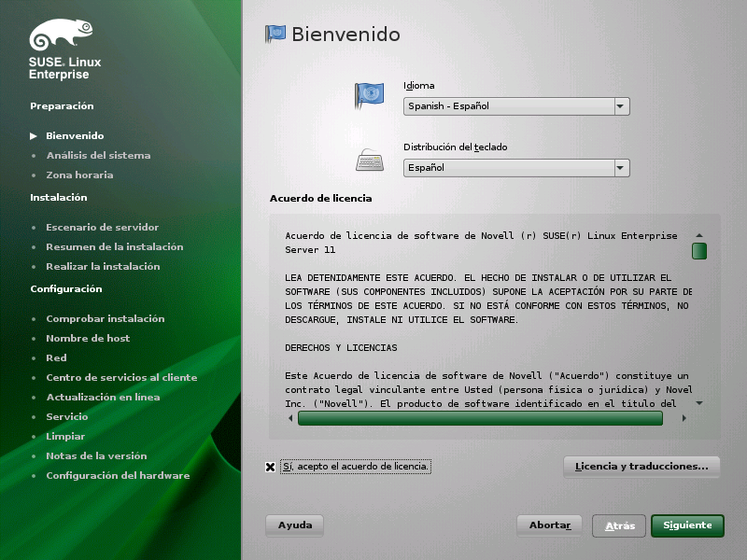Select Red step in sidebar
The height and width of the screenshot is (560, 747).
56,357
